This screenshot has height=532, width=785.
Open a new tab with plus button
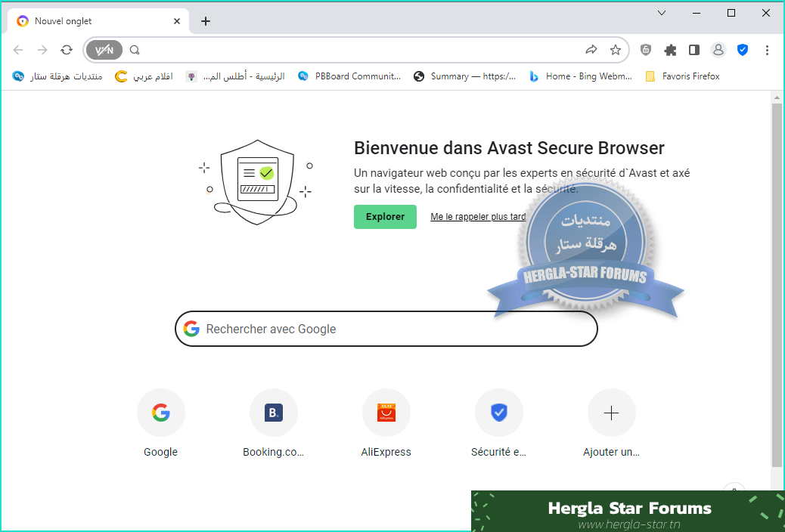coord(205,21)
